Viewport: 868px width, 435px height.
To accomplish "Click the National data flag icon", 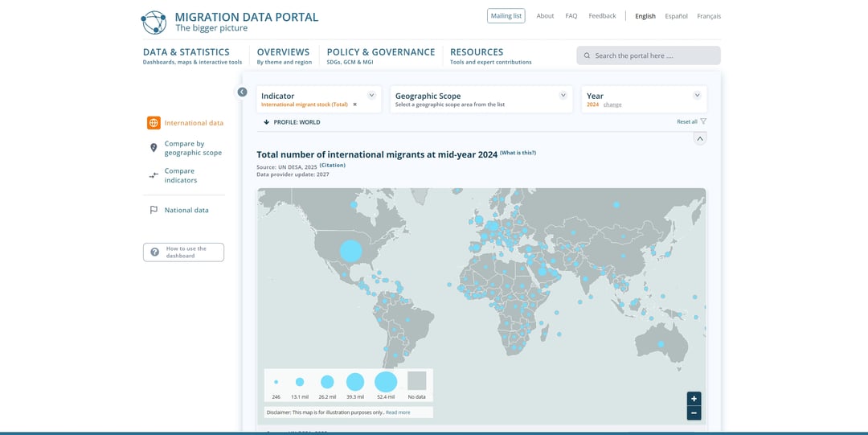I will [154, 210].
